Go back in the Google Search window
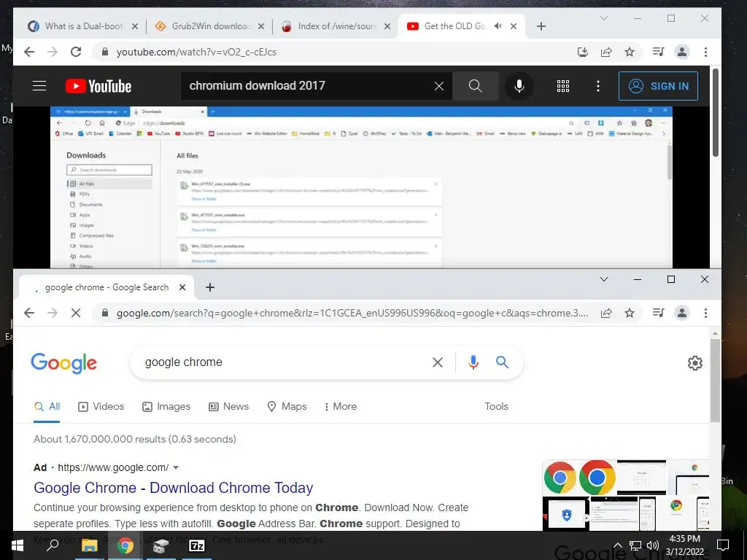The image size is (747, 560). [x=29, y=313]
